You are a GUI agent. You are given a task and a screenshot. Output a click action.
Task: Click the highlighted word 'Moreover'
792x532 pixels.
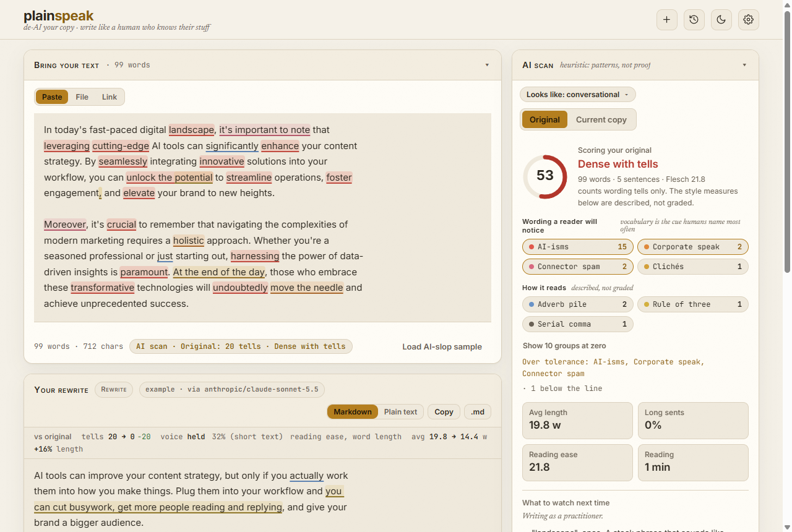[x=65, y=225]
